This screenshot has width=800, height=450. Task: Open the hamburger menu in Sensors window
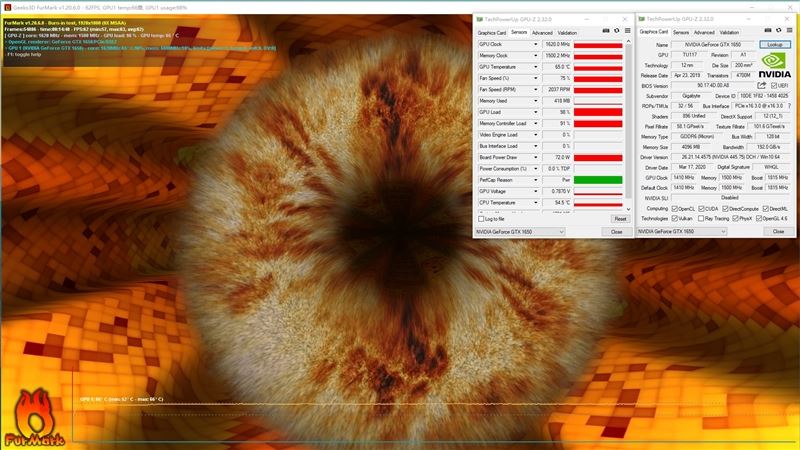[x=628, y=31]
